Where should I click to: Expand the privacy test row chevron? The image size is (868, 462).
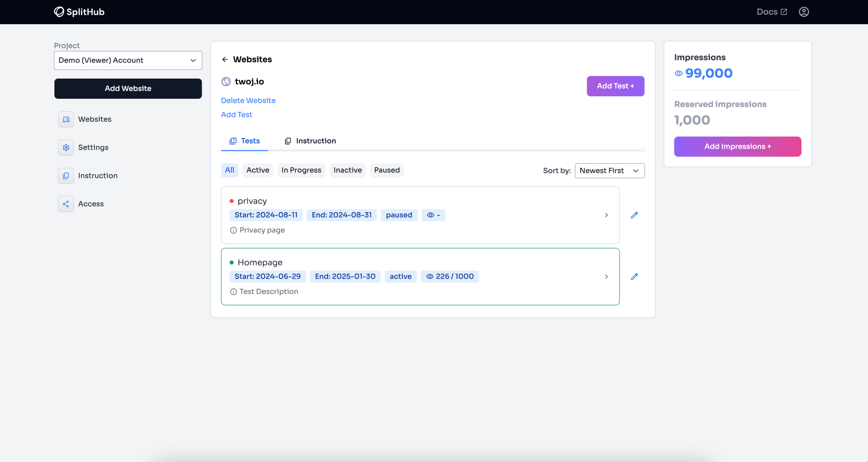(x=606, y=215)
